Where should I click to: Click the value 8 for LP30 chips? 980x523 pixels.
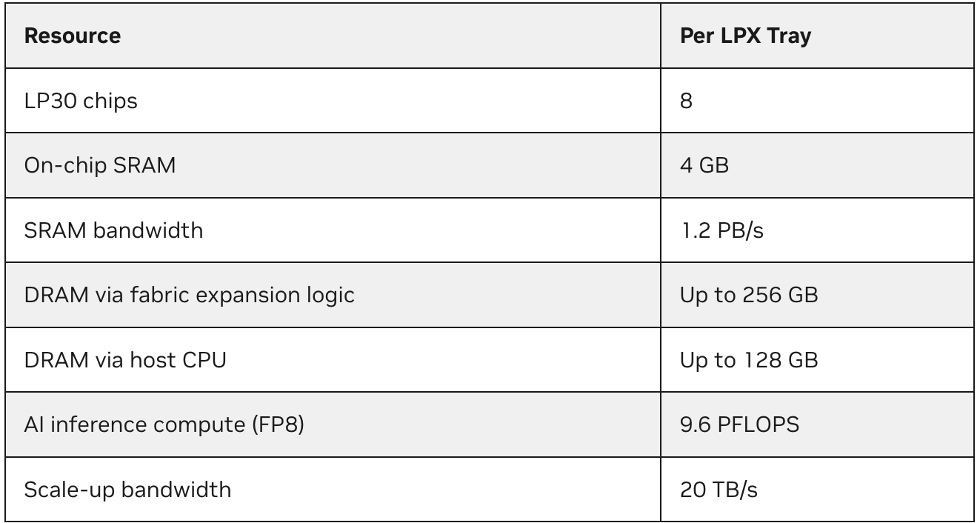(x=686, y=101)
